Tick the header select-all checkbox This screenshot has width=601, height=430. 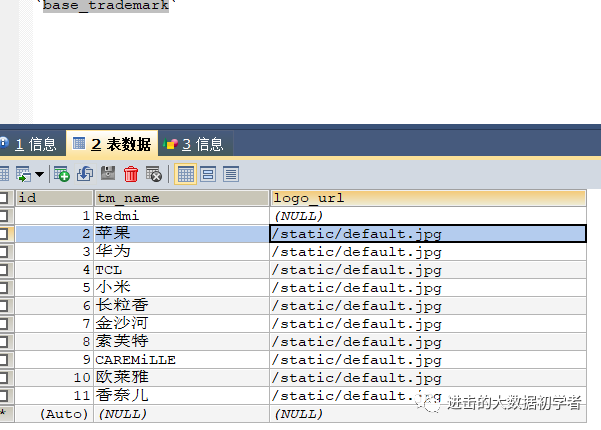[4, 198]
